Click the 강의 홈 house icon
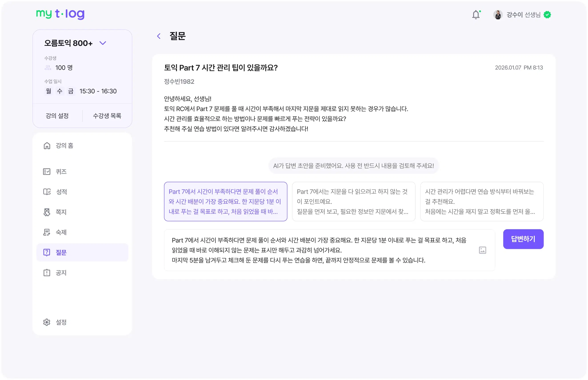The image size is (588, 380). click(x=47, y=146)
